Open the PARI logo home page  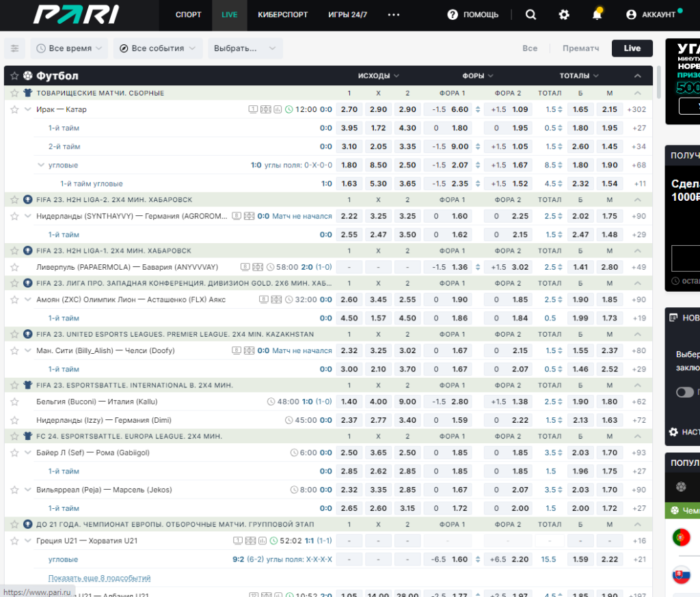click(x=76, y=15)
